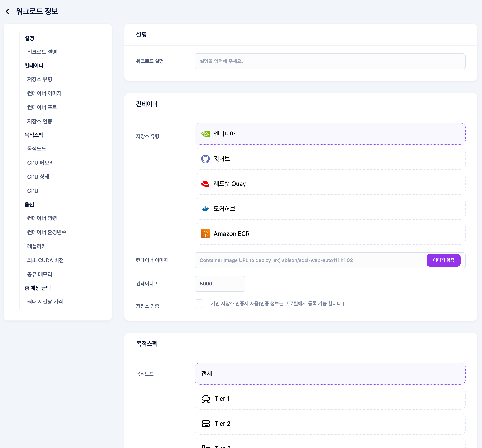
Task: Enable the 저장소 인증 checkbox
Action: [x=199, y=304]
